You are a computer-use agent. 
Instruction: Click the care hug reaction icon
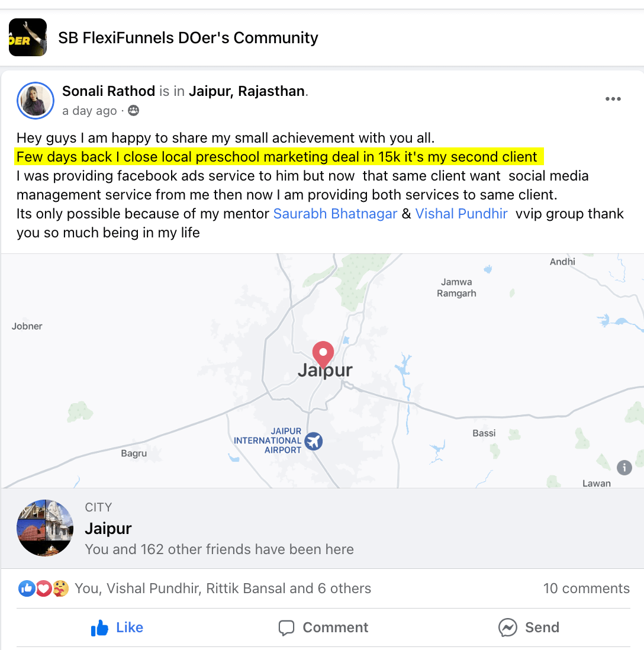pos(60,588)
